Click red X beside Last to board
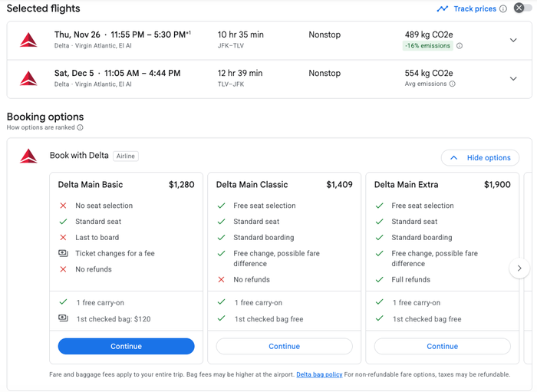This screenshot has height=392, width=537. (x=63, y=237)
